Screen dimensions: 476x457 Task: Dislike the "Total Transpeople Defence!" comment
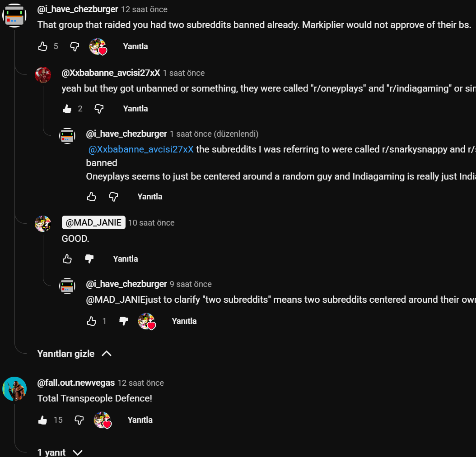79,420
